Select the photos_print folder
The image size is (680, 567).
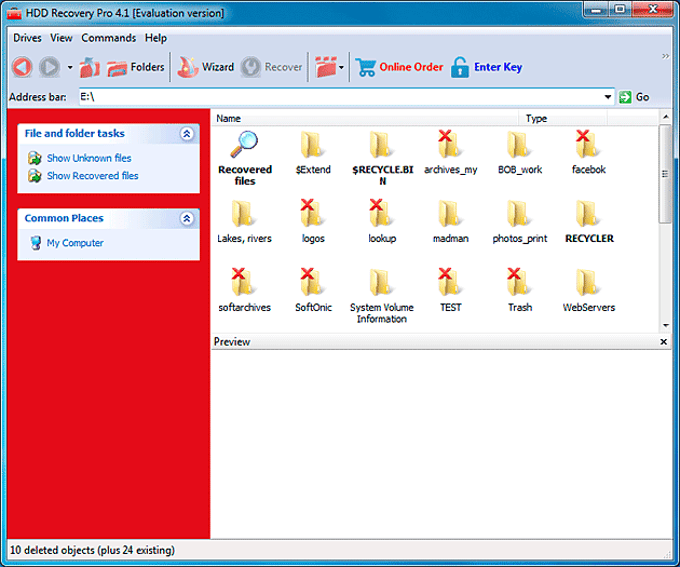(x=520, y=222)
